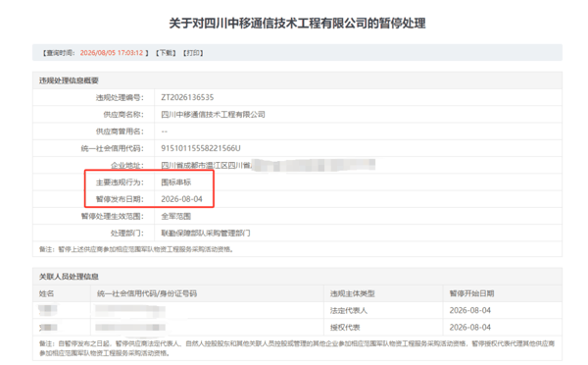
Task: Click the 全军范围 effective scope value
Action: tap(175, 216)
